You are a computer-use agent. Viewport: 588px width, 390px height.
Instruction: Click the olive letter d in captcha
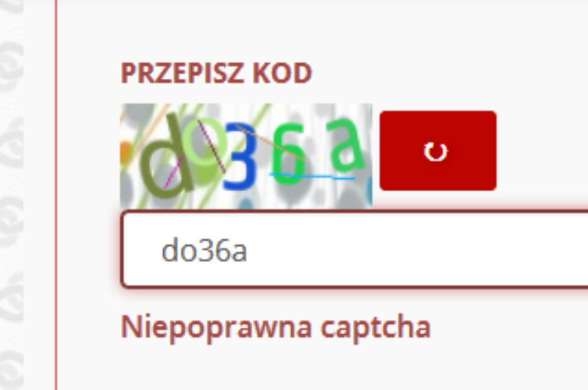[165, 157]
